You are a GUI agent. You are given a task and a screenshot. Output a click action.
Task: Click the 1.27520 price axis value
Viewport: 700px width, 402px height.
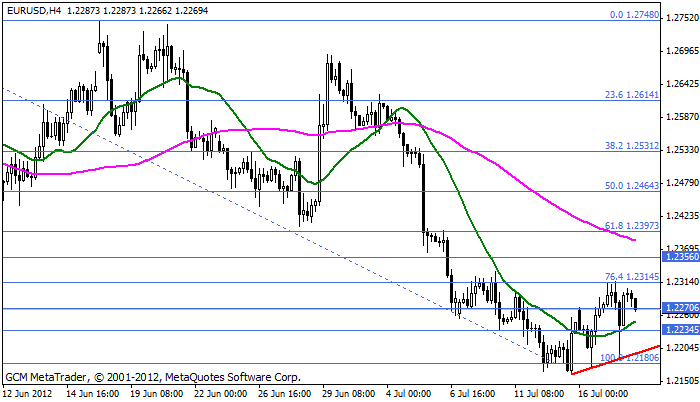[x=681, y=18]
